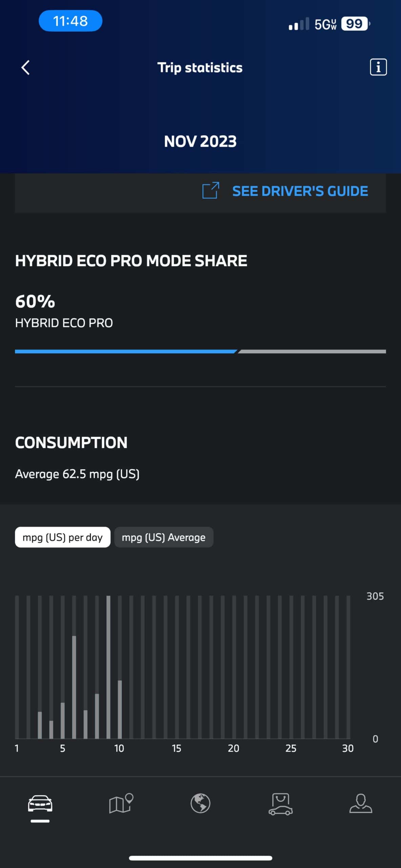Tap the Hybrid Eco Pro progress bar

click(x=200, y=352)
